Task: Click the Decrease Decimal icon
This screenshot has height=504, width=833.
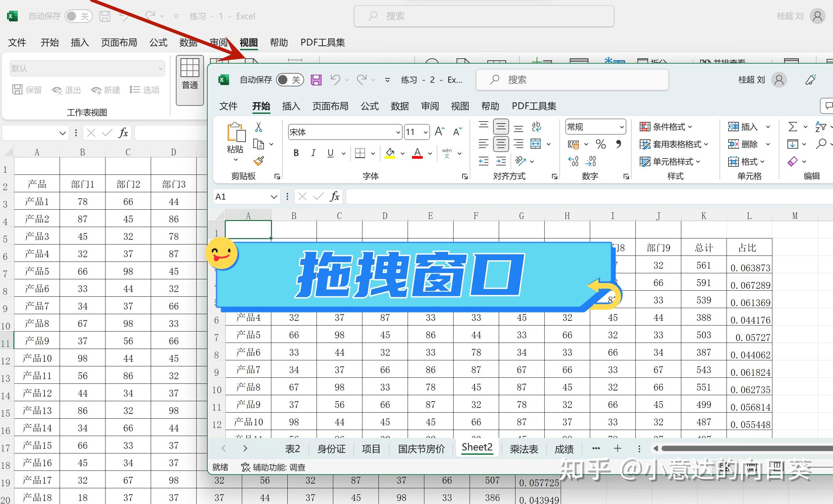Action: point(591,161)
